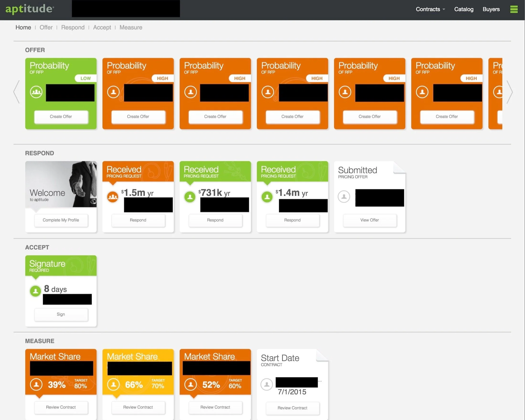The height and width of the screenshot is (420, 525).
Task: Click the $1.5m yr amount
Action: pyautogui.click(x=137, y=193)
